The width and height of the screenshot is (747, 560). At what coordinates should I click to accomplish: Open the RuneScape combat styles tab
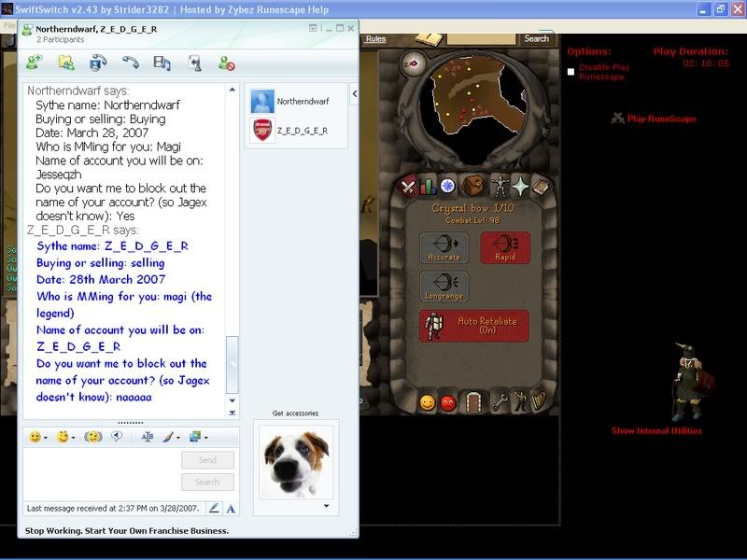tap(407, 186)
